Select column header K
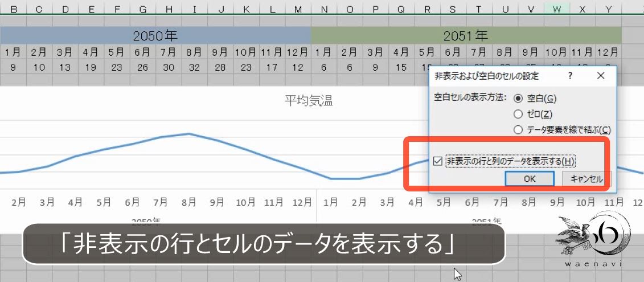Screen dimensions: 644x282 (x=246, y=10)
